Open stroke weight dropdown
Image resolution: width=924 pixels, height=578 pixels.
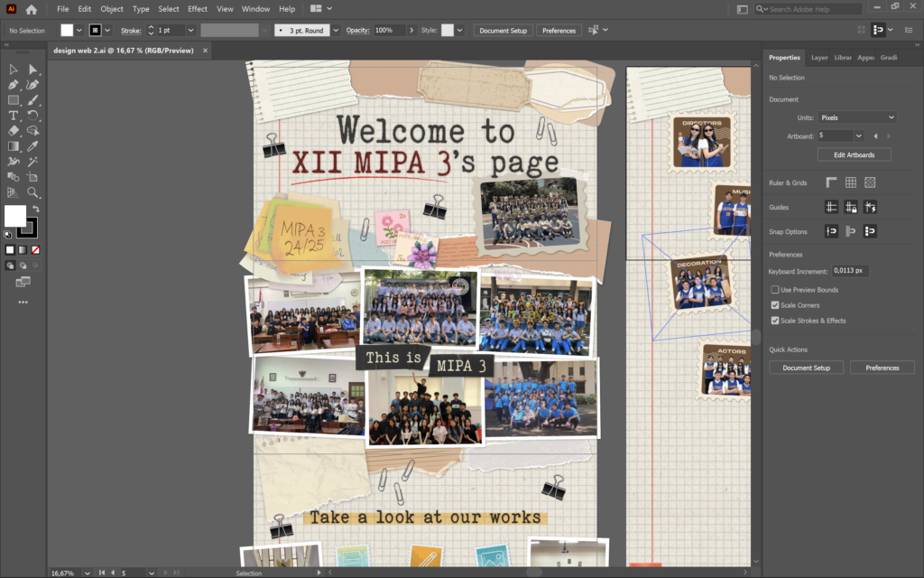click(x=190, y=30)
